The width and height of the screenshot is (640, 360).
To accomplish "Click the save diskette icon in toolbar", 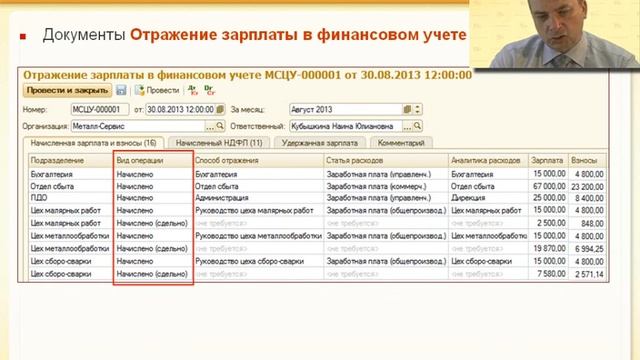I will pos(121,90).
